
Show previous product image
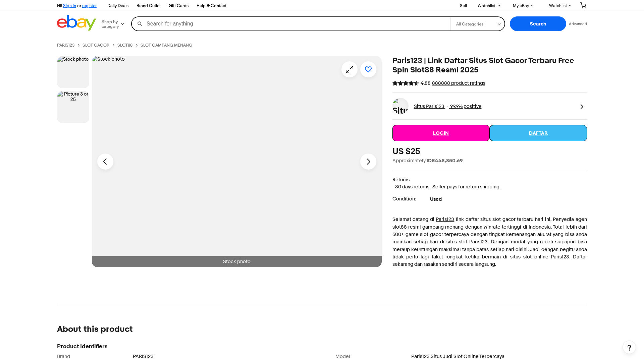click(x=105, y=162)
